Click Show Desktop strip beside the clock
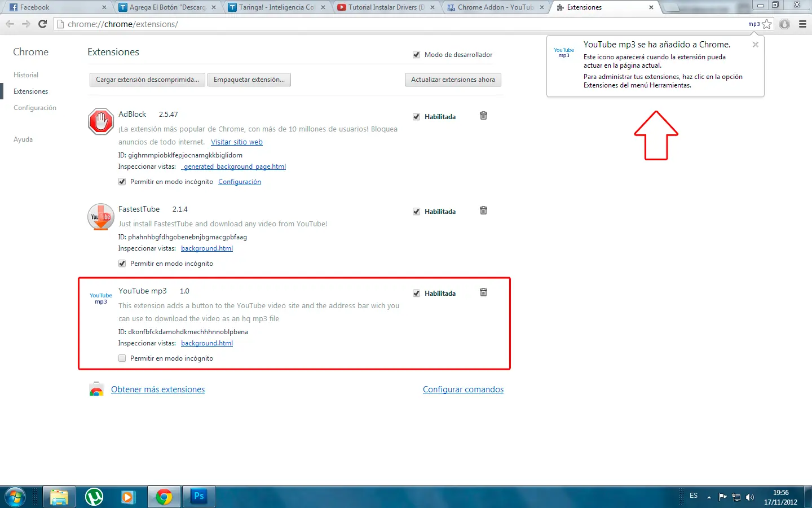Image resolution: width=812 pixels, height=508 pixels. [x=808, y=497]
